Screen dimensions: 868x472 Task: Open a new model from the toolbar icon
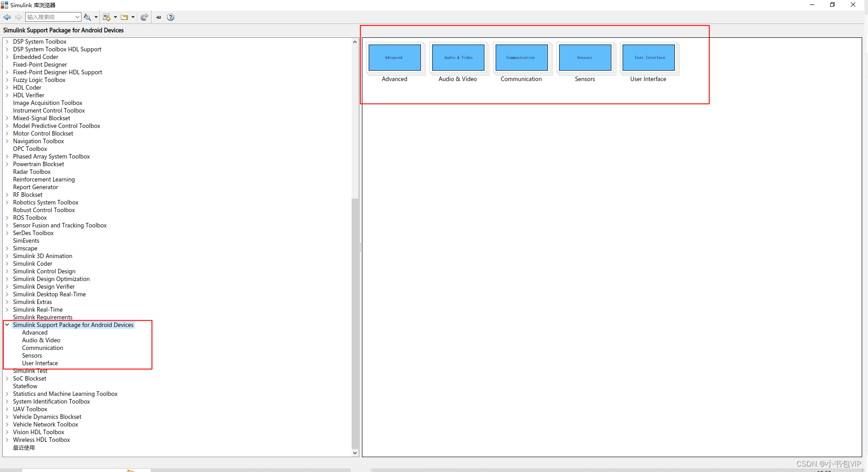click(107, 17)
